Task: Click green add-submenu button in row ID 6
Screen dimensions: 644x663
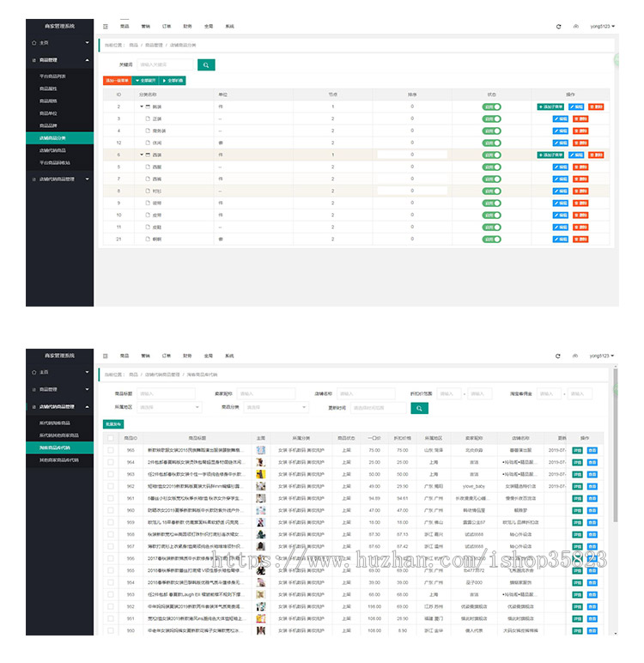Action: click(x=550, y=155)
